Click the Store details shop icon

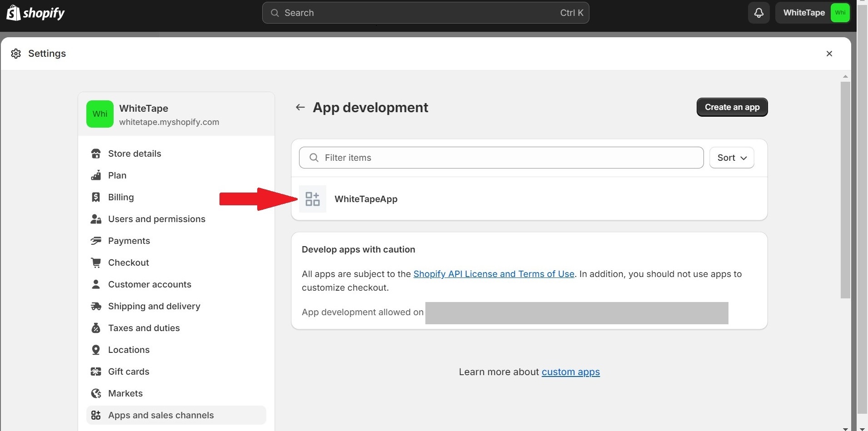click(96, 154)
